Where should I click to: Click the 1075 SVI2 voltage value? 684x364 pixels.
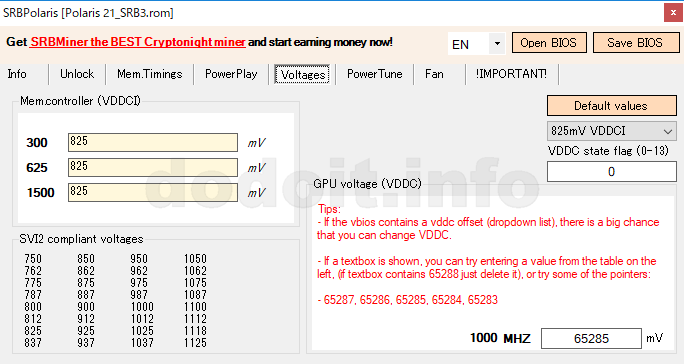(195, 283)
